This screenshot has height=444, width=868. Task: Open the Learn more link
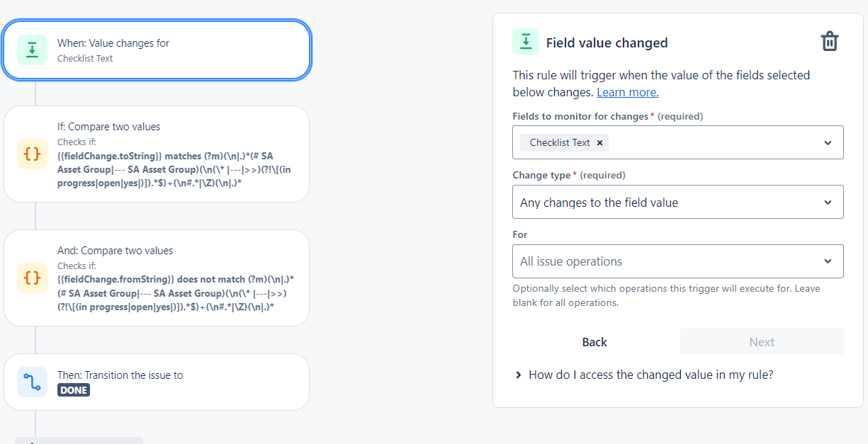[627, 93]
